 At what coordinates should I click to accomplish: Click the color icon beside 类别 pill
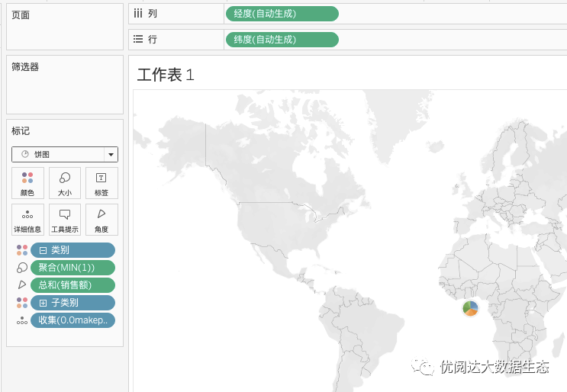click(22, 250)
